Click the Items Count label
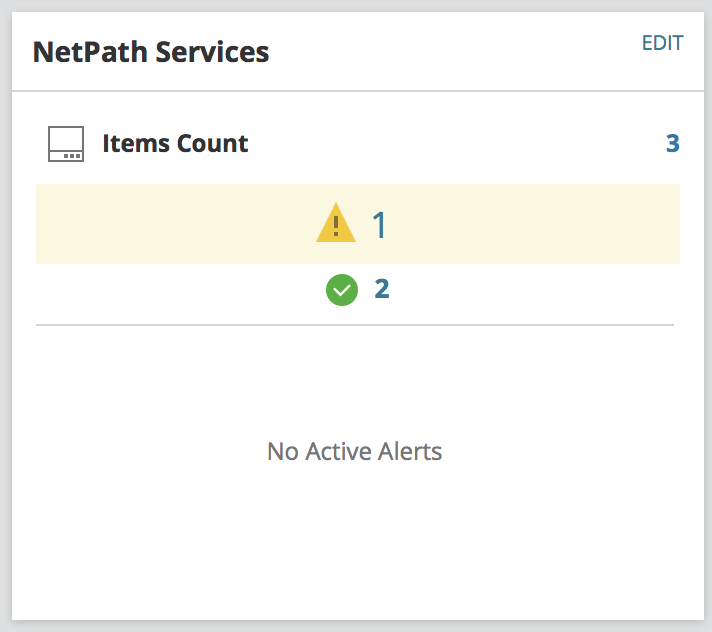Viewport: 712px width, 632px height. point(175,144)
